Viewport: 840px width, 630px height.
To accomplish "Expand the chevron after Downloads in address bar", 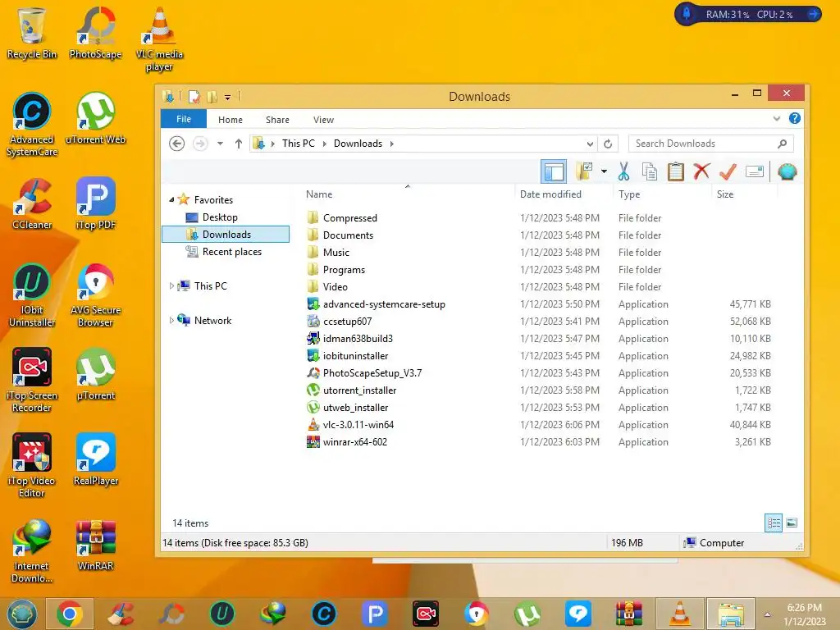I will (x=391, y=144).
